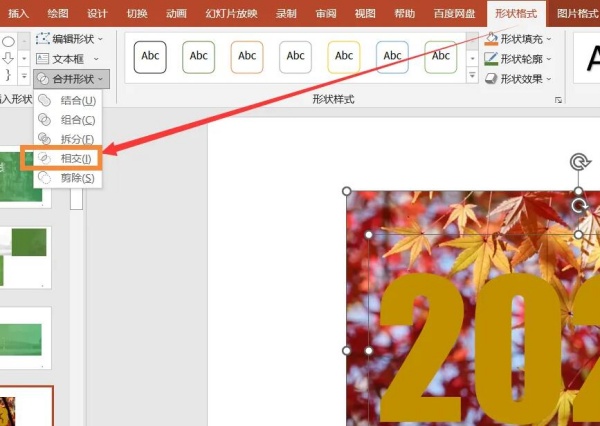Viewport: 600px width, 426px height.
Task: Choose 组合(C) merge option
Action: tap(68, 120)
